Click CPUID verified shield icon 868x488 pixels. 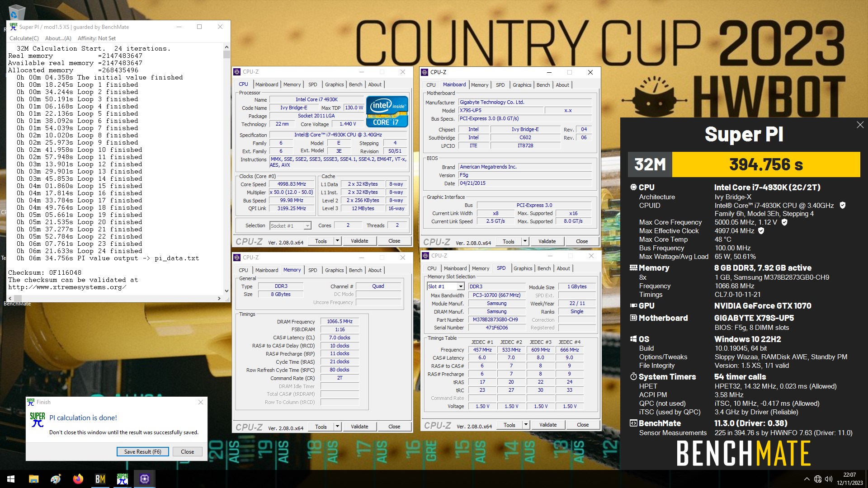pos(842,205)
